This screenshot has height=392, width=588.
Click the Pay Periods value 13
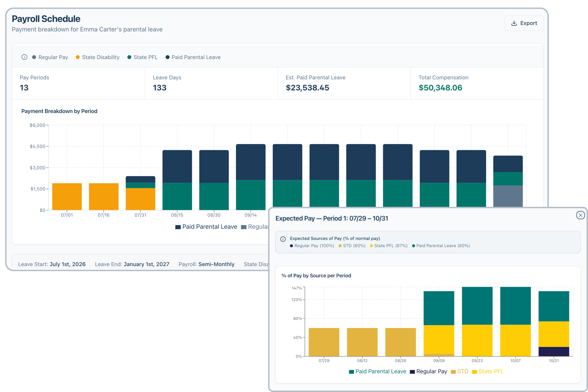24,88
